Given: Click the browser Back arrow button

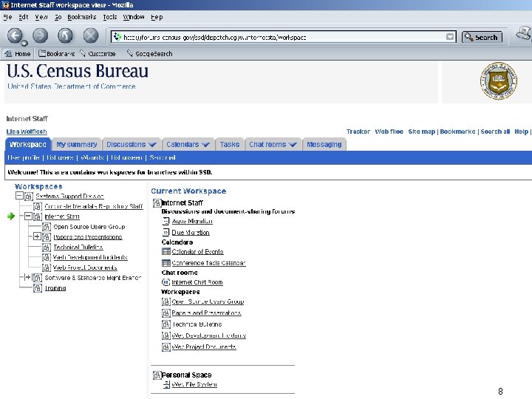Looking at the screenshot, I should pos(15,35).
